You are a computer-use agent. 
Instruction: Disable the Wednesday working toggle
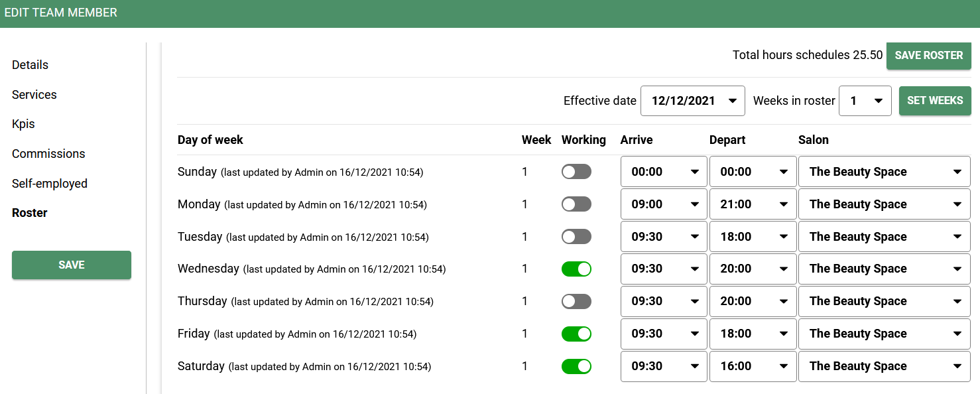[x=576, y=269]
